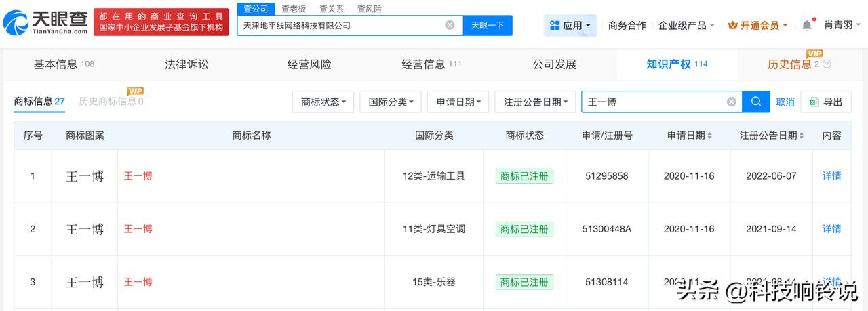Clear the company search box text
868x311 pixels.
tap(450, 25)
